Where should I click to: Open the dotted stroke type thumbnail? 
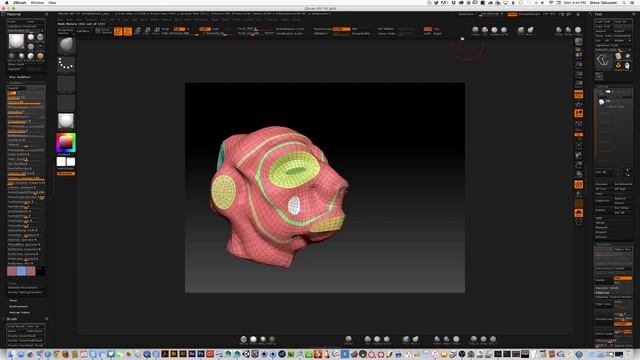point(66,64)
